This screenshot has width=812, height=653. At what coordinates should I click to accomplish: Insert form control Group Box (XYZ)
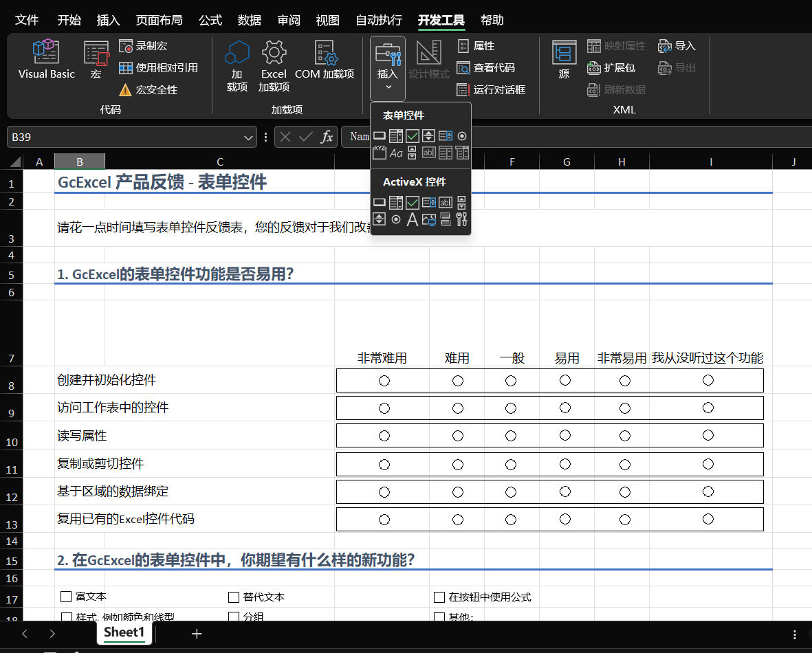pos(379,153)
